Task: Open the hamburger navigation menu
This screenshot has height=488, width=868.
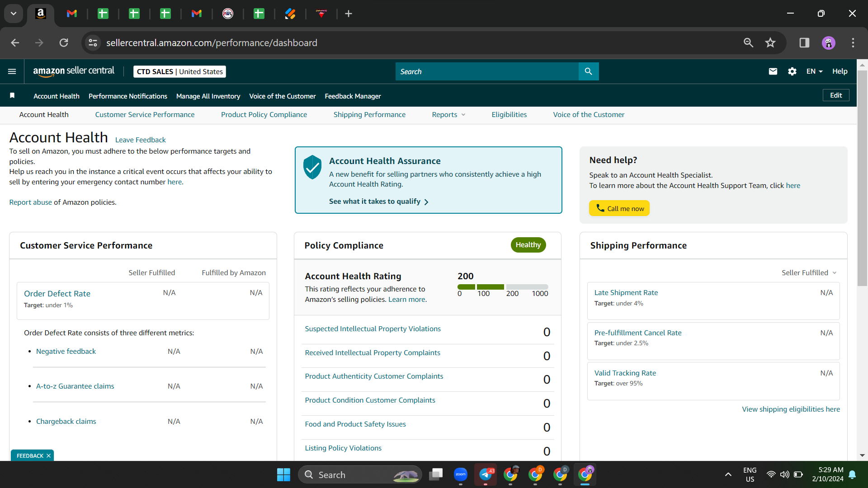Action: coord(12,71)
